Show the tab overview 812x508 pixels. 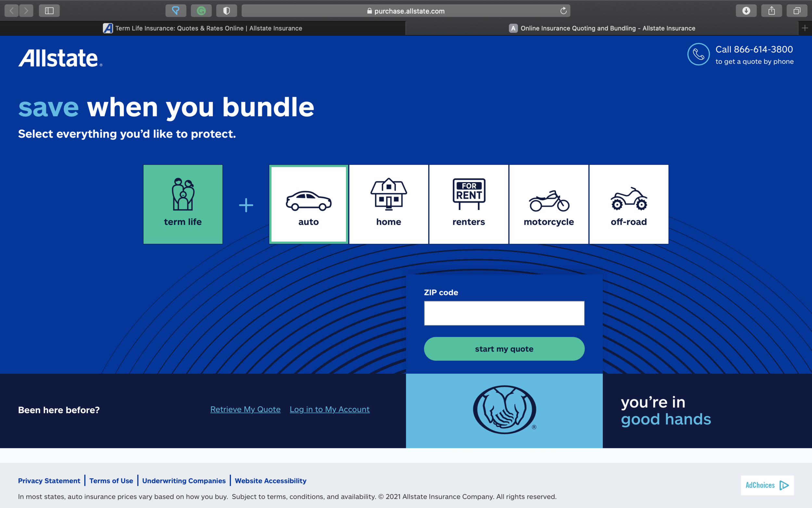coord(797,11)
